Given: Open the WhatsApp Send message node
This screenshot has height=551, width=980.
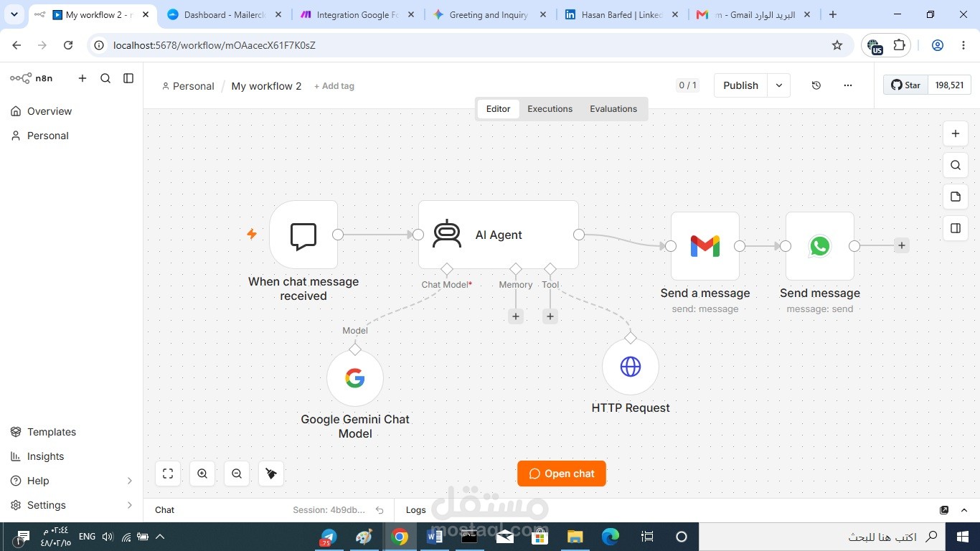Looking at the screenshot, I should tap(820, 246).
